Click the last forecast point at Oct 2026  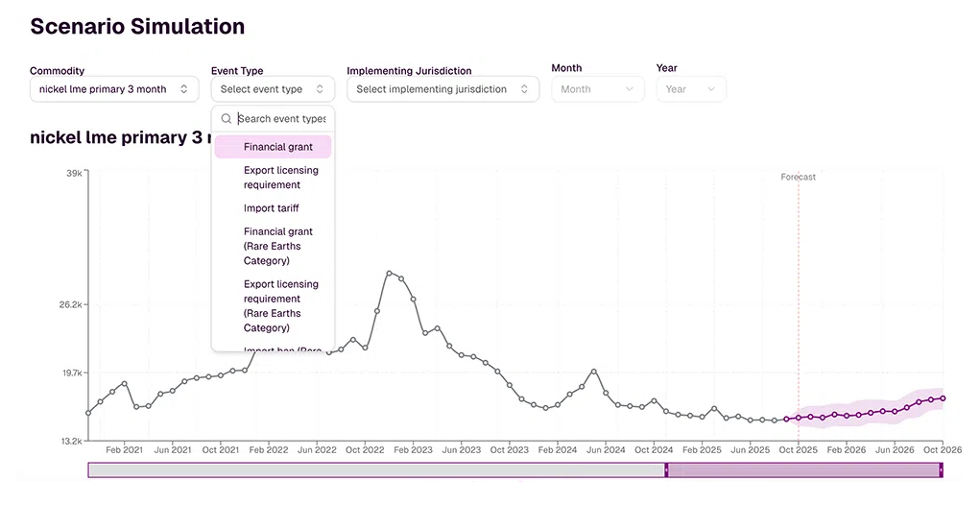point(943,397)
